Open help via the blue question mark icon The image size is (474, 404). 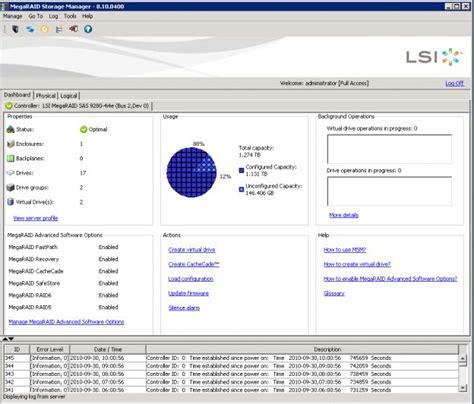pyautogui.click(x=88, y=29)
